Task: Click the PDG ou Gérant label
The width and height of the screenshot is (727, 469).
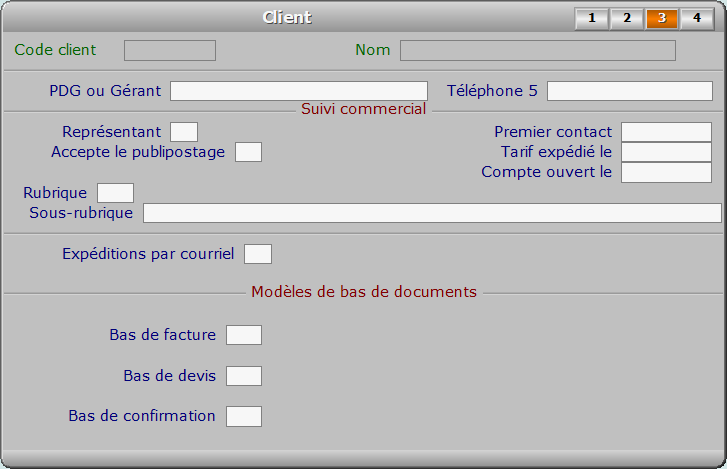Action: pos(105,91)
